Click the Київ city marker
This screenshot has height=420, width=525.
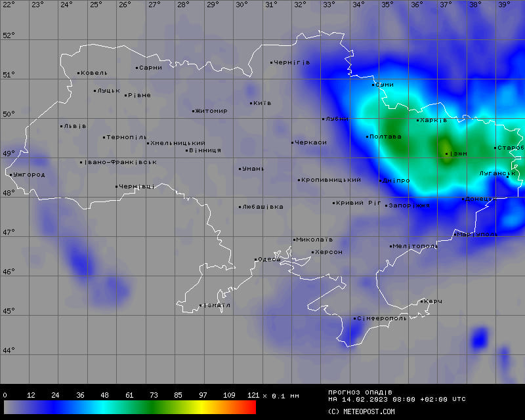click(x=251, y=103)
